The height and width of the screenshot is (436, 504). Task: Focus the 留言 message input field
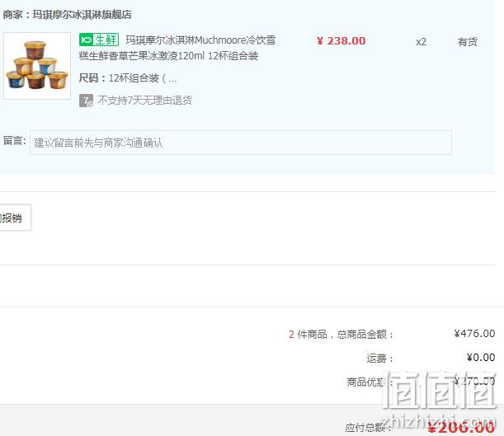coord(241,143)
